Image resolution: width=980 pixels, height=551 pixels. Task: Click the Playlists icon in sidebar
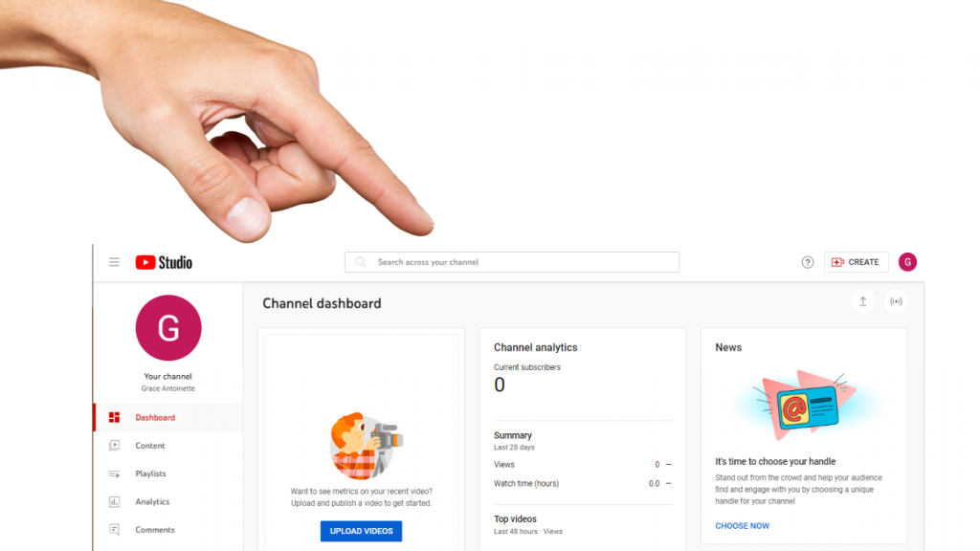click(115, 474)
